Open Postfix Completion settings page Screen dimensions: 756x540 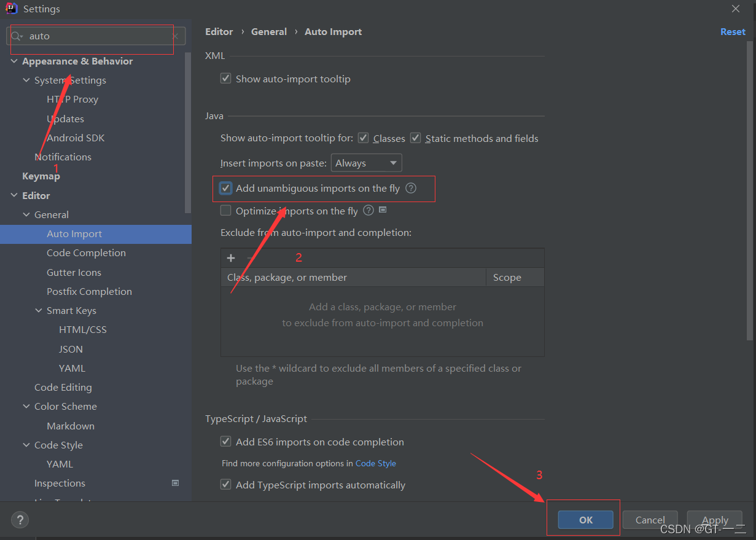point(89,291)
